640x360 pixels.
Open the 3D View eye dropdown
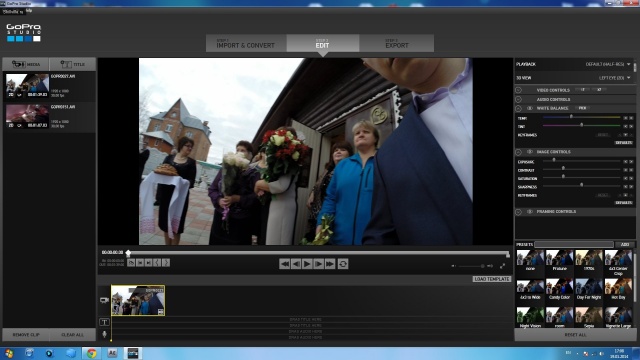point(614,78)
